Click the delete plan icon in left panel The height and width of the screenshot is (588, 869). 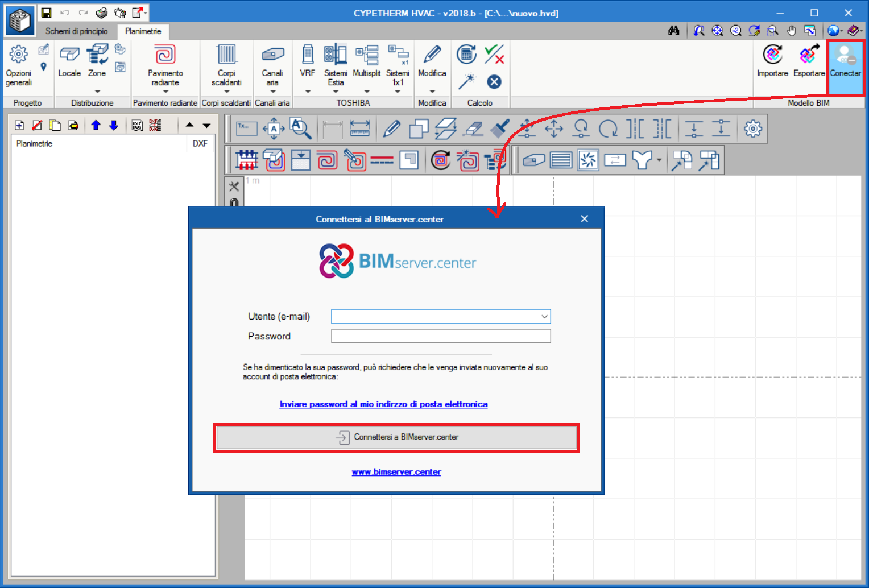pyautogui.click(x=37, y=125)
